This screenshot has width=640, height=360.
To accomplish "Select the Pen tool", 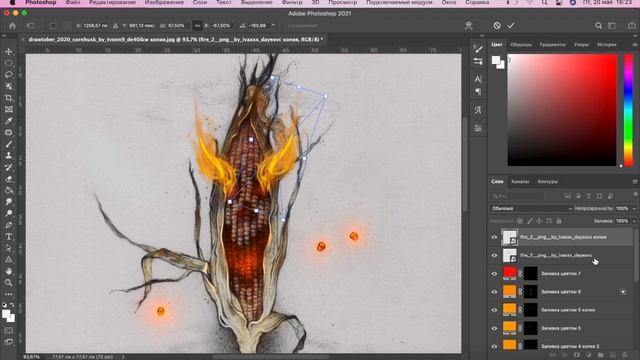I will click(x=9, y=225).
